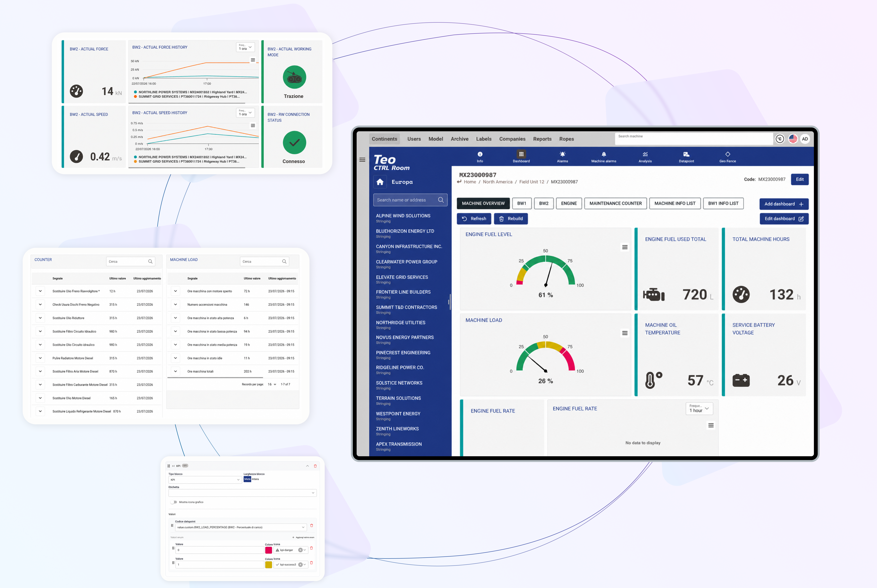Open the Ropes menu item
The width and height of the screenshot is (877, 588).
click(x=566, y=139)
